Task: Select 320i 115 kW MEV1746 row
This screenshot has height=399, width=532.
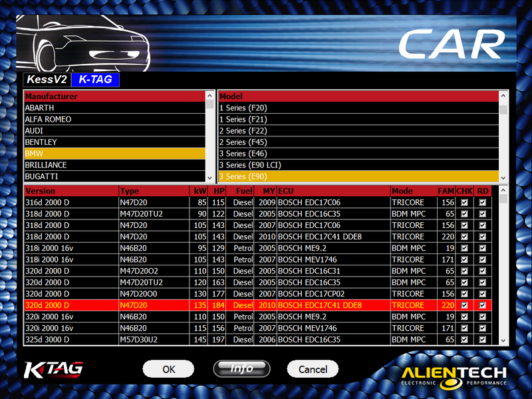Action: [x=258, y=328]
